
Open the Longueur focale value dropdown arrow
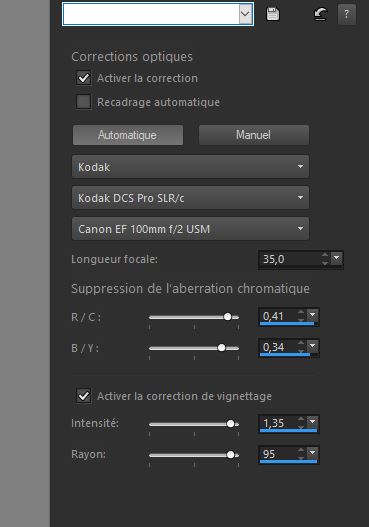337,258
